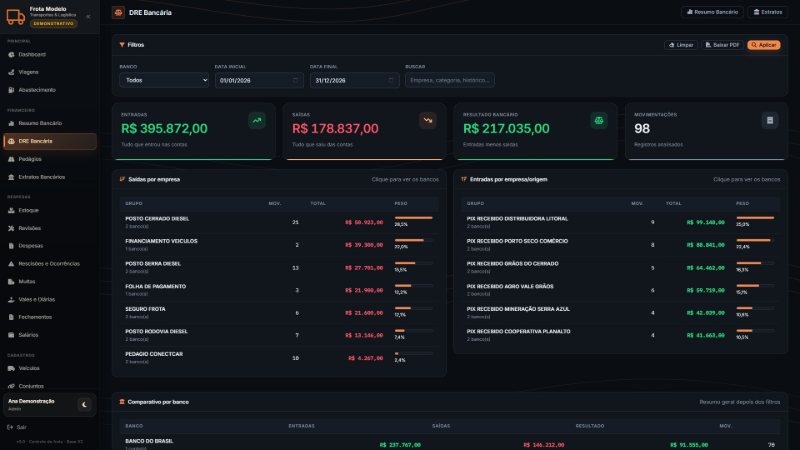Image resolution: width=800 pixels, height=450 pixels.
Task: Collapse the sidebar with the chevron icon
Action: [88, 16]
